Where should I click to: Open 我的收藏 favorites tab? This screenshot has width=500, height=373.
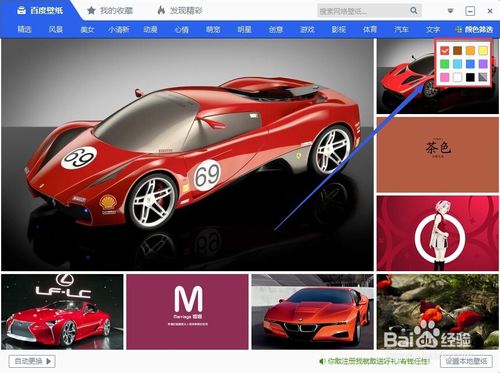click(x=110, y=11)
